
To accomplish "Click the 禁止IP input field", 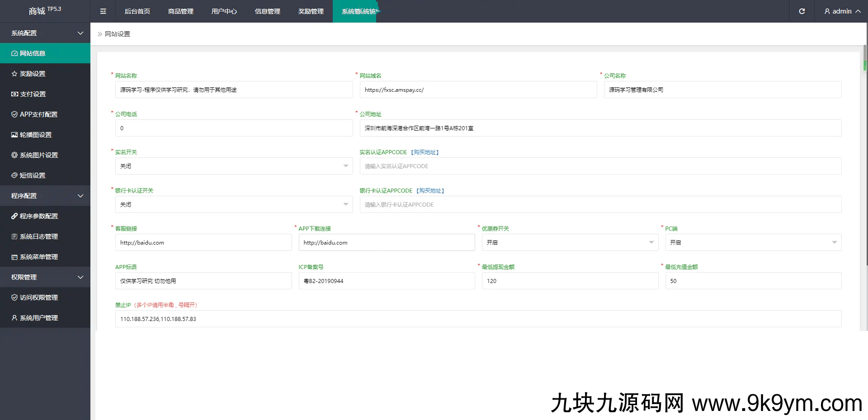I will click(478, 319).
